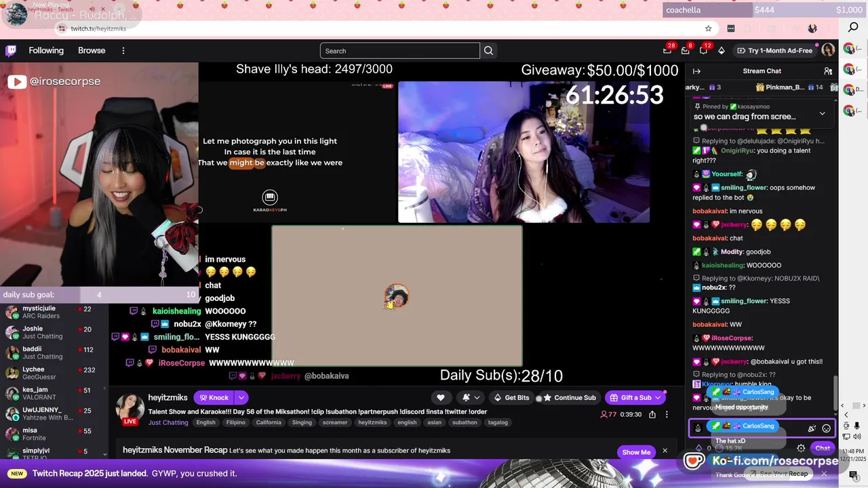Open the Following tab
Viewport: 868px width, 488px height.
coord(46,51)
